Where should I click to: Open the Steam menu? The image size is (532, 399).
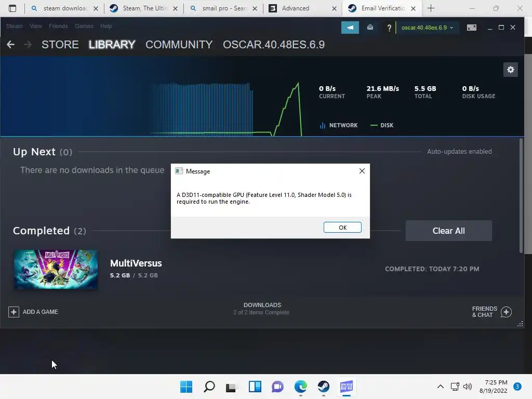click(14, 26)
